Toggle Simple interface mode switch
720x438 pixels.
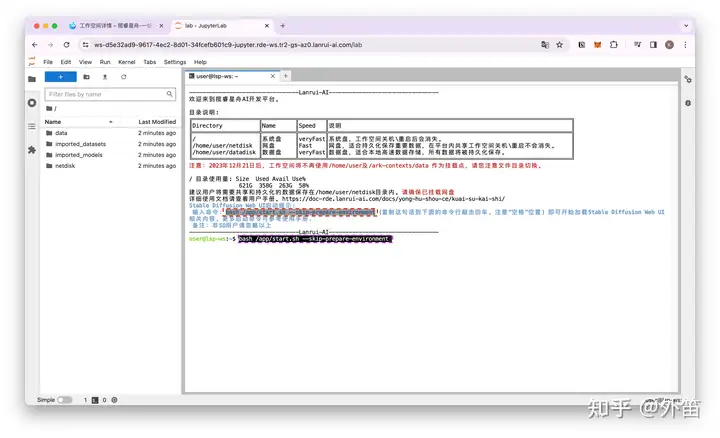[x=65, y=400]
